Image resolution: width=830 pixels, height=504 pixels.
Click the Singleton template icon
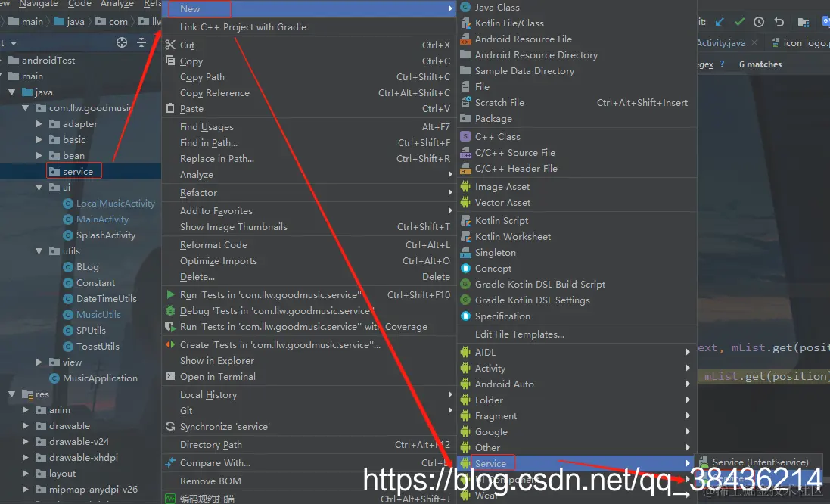point(465,252)
